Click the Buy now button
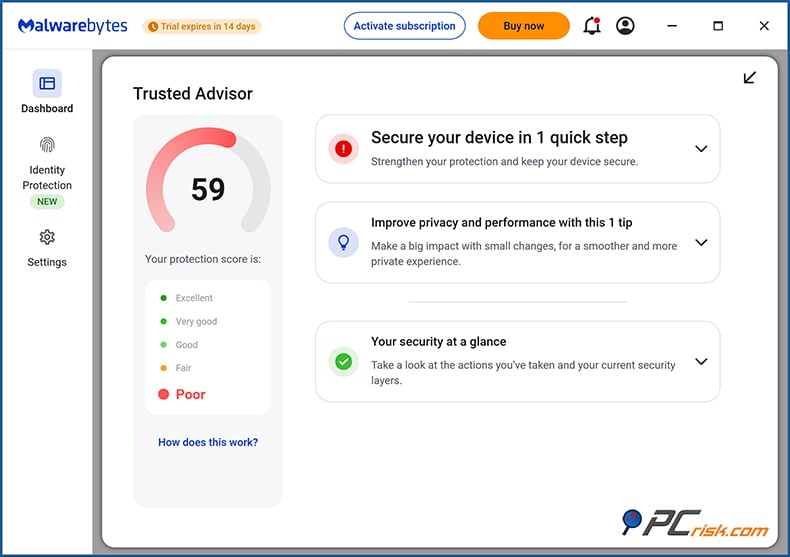Viewport: 790px width, 557px height. [523, 26]
